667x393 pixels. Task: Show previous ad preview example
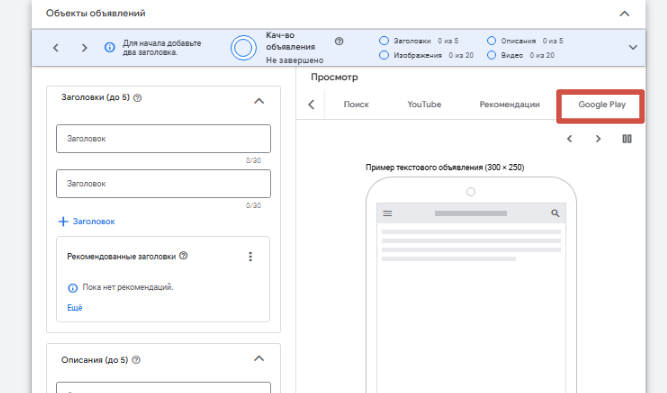click(x=570, y=139)
